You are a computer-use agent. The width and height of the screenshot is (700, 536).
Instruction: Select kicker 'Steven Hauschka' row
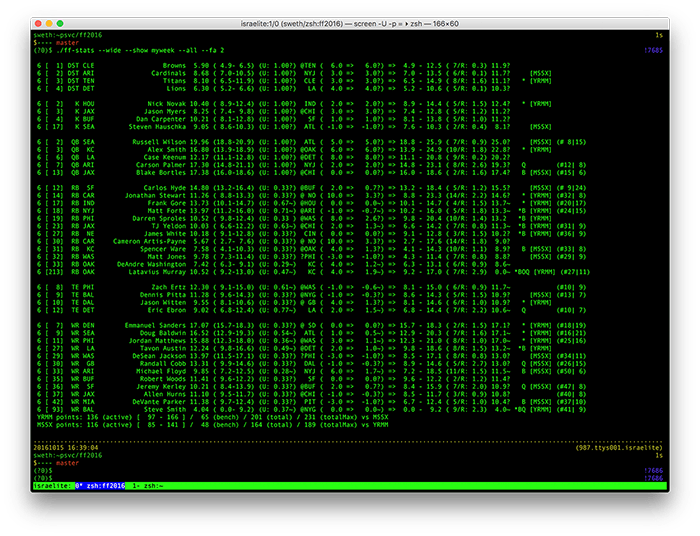point(294,127)
